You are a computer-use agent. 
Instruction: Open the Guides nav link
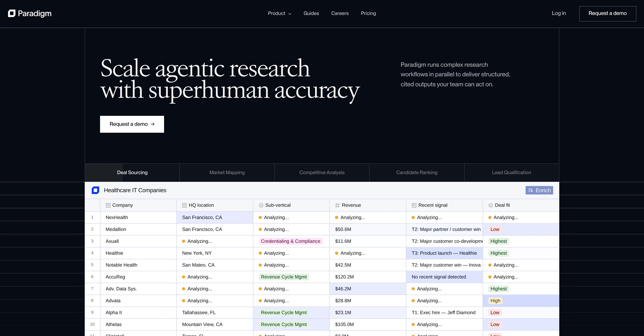click(x=311, y=13)
